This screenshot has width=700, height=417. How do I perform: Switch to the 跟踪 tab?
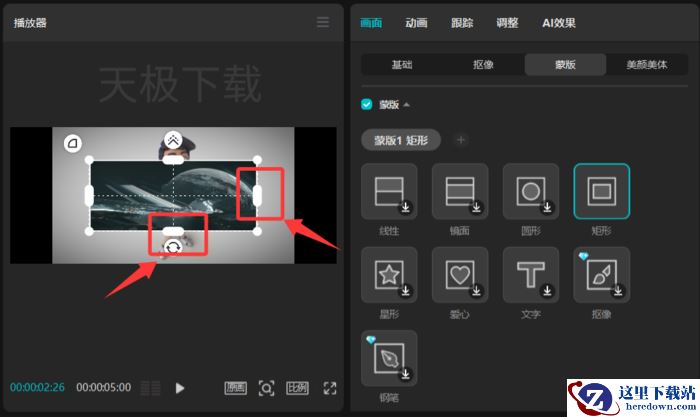462,23
